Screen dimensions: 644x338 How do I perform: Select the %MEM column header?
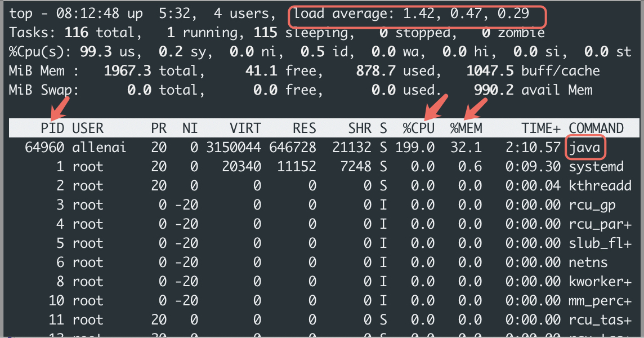click(466, 128)
